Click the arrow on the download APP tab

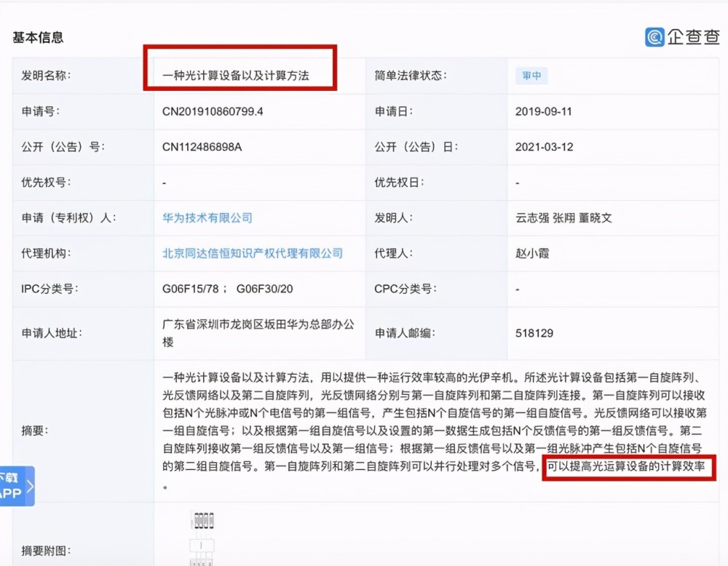tap(30, 486)
